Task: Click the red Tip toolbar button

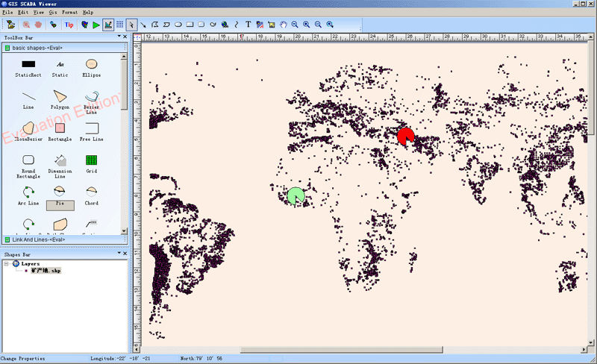Action: point(69,25)
